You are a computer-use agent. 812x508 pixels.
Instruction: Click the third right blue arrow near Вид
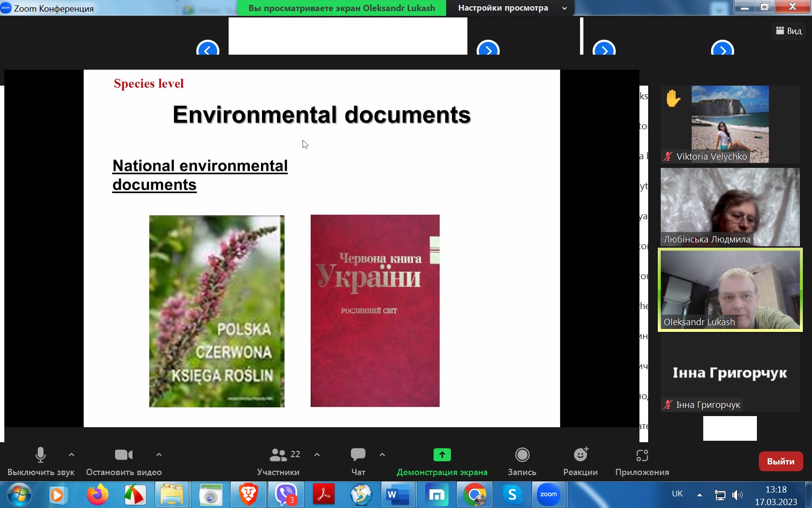[723, 48]
